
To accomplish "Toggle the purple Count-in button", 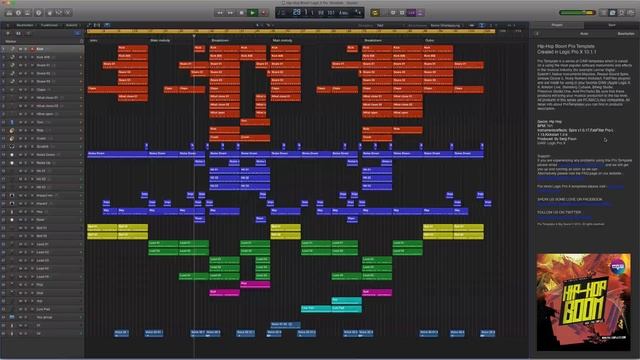I will click(x=411, y=13).
